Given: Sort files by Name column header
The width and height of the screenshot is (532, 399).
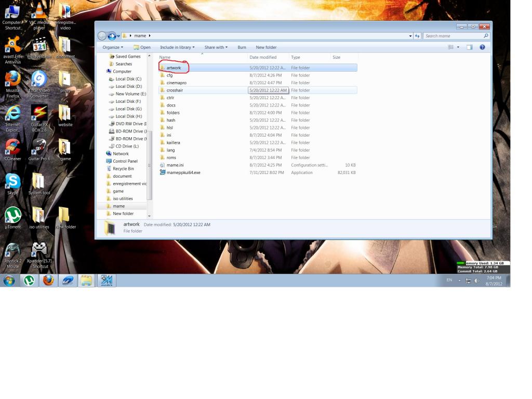Looking at the screenshot, I should 203,57.
